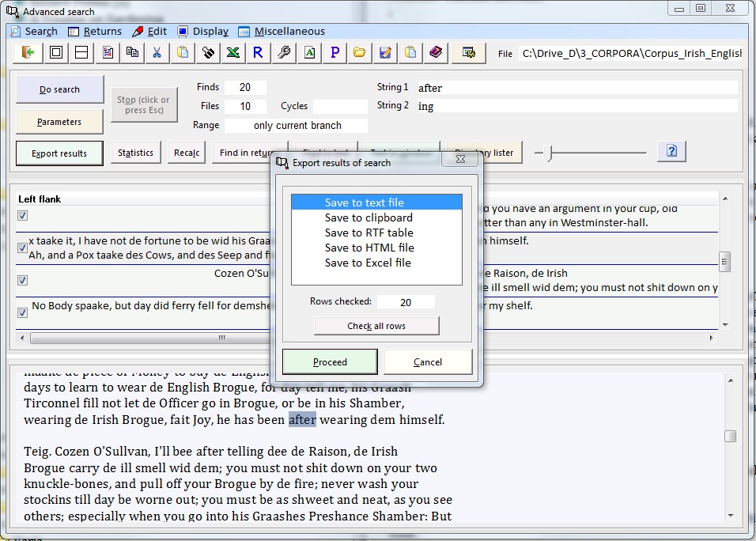Open the Returns menu
Image resolution: width=756 pixels, height=541 pixels.
point(95,32)
